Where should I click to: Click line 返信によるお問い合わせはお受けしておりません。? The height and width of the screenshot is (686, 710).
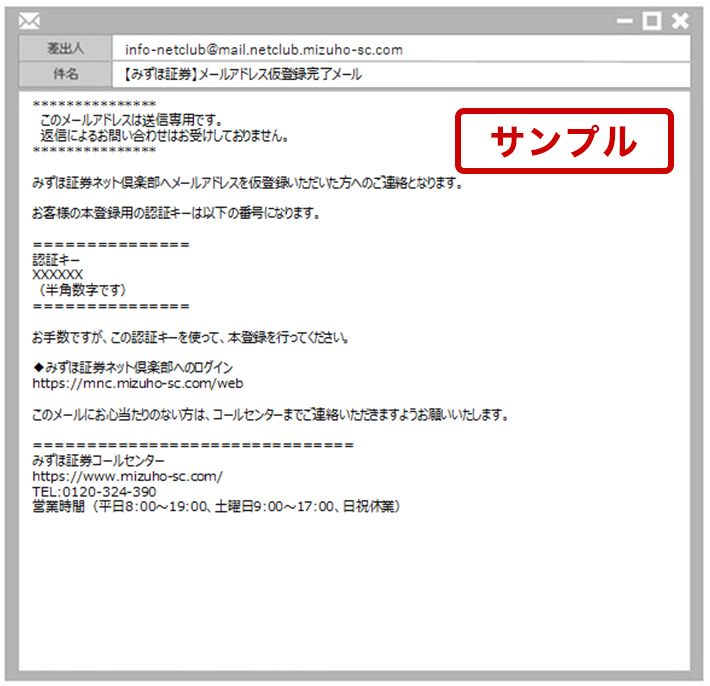tap(165, 135)
